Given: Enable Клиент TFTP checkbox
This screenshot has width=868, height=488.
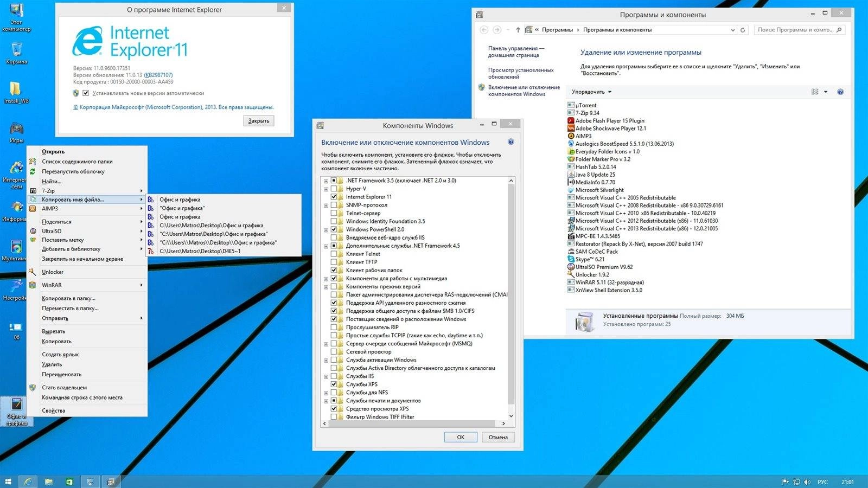Looking at the screenshot, I should point(334,262).
